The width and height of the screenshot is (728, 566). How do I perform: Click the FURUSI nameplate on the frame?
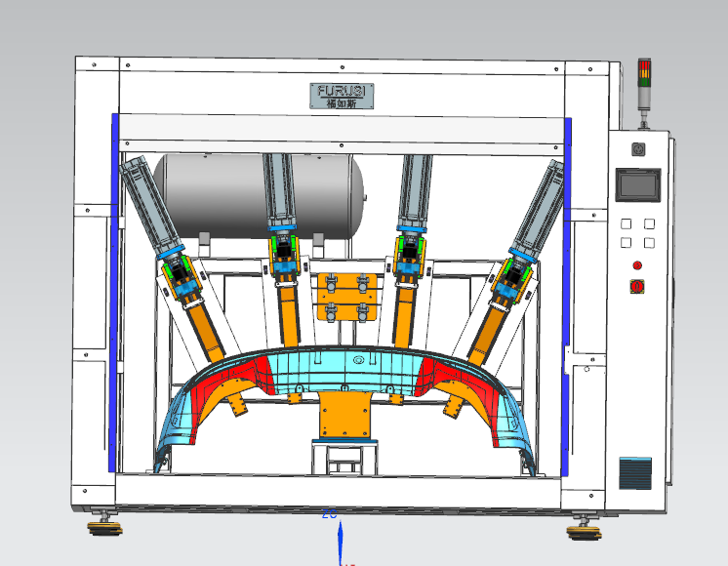(x=343, y=95)
